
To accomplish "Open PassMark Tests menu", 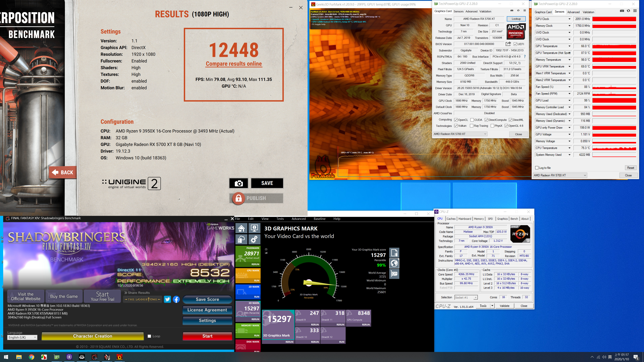I will [280, 219].
